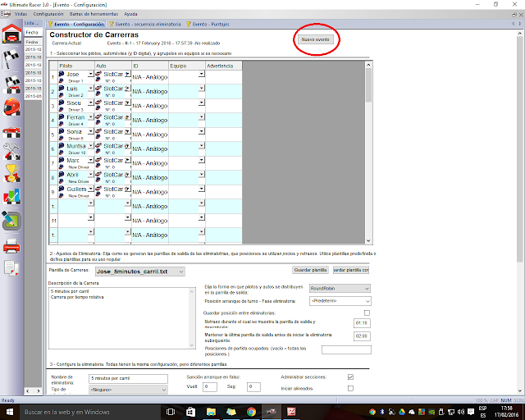Switch to Evento - Puntajes tab
525x420 pixels.
(208, 24)
